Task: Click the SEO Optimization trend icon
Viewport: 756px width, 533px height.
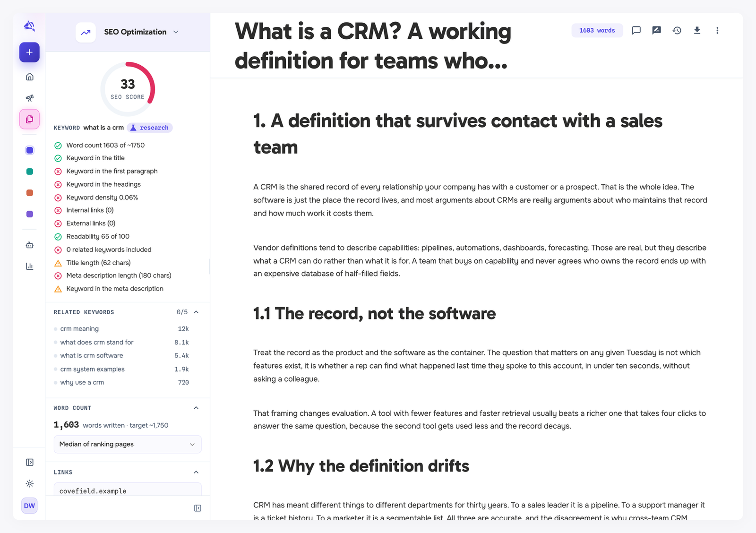Action: point(86,32)
